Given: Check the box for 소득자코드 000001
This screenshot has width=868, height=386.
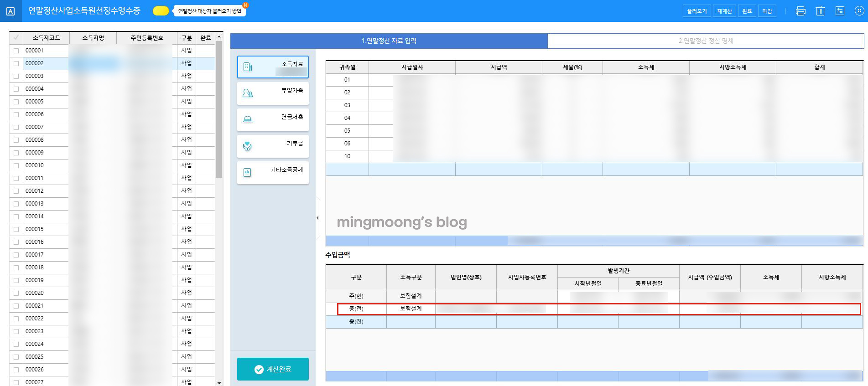Looking at the screenshot, I should tap(16, 51).
